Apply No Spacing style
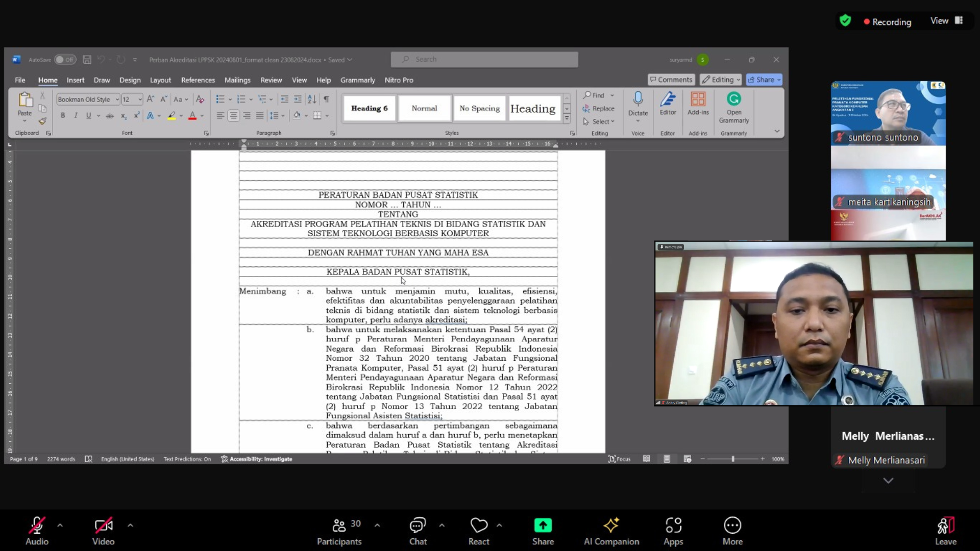Image resolution: width=980 pixels, height=551 pixels. (x=479, y=108)
